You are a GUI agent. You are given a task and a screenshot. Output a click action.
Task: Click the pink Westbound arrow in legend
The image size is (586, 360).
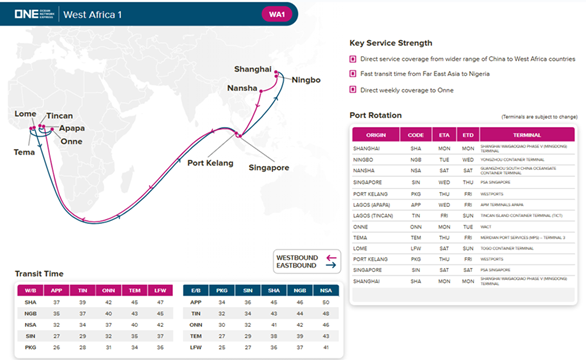pyautogui.click(x=331, y=258)
